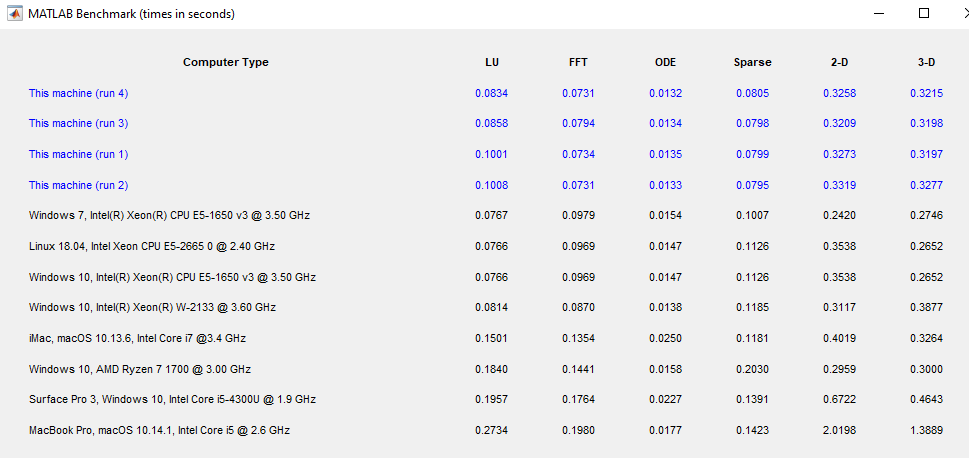
Task: Click Windows 7 Sparse value 0.1007
Action: tap(753, 216)
